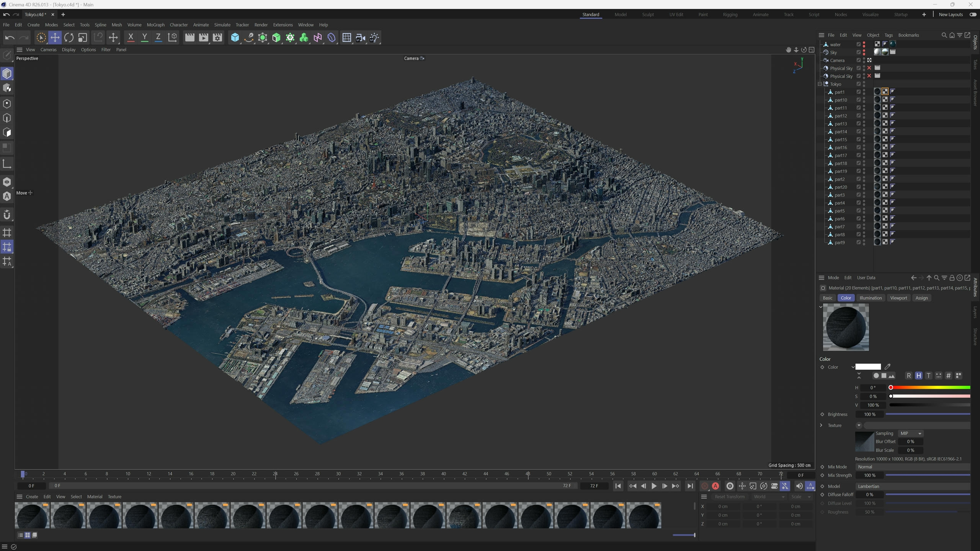The width and height of the screenshot is (980, 551).
Task: Open Edit Render Settings gear clapperboard
Action: (217, 37)
